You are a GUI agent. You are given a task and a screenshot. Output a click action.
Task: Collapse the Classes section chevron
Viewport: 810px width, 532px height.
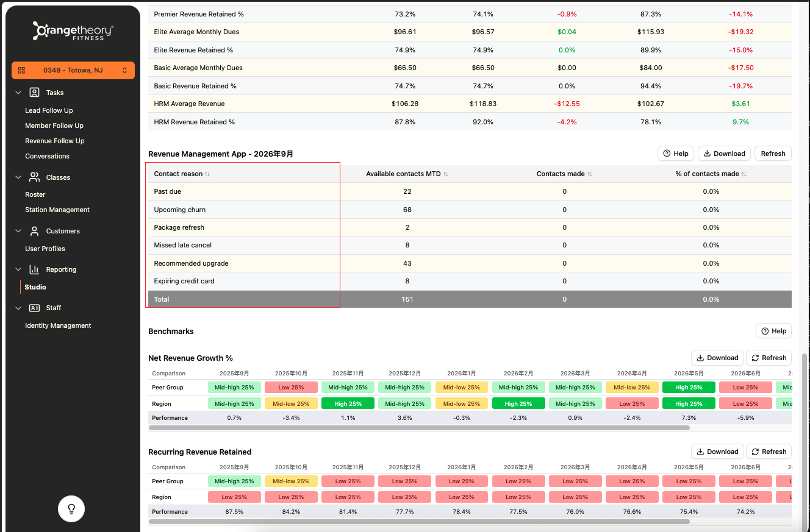point(18,177)
